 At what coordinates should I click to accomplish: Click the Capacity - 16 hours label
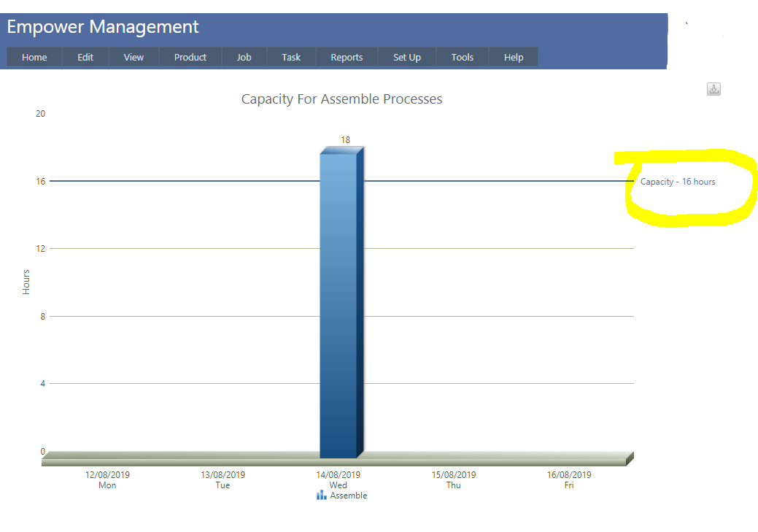(x=678, y=182)
